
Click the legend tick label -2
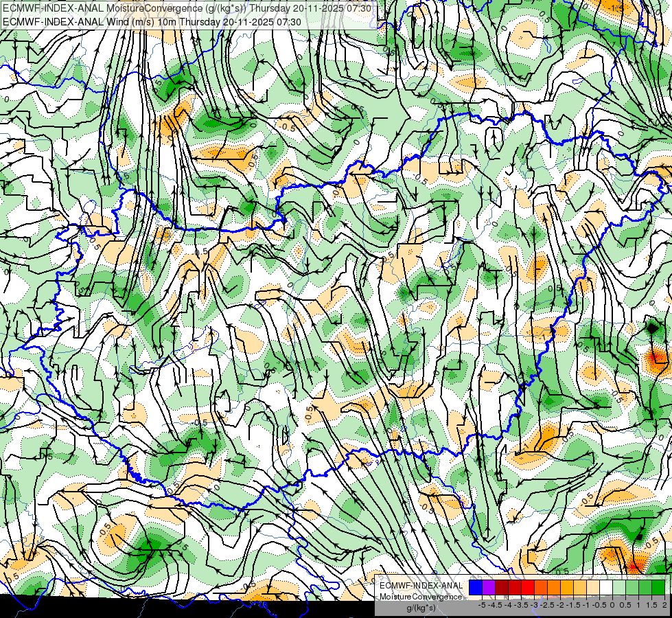click(561, 605)
